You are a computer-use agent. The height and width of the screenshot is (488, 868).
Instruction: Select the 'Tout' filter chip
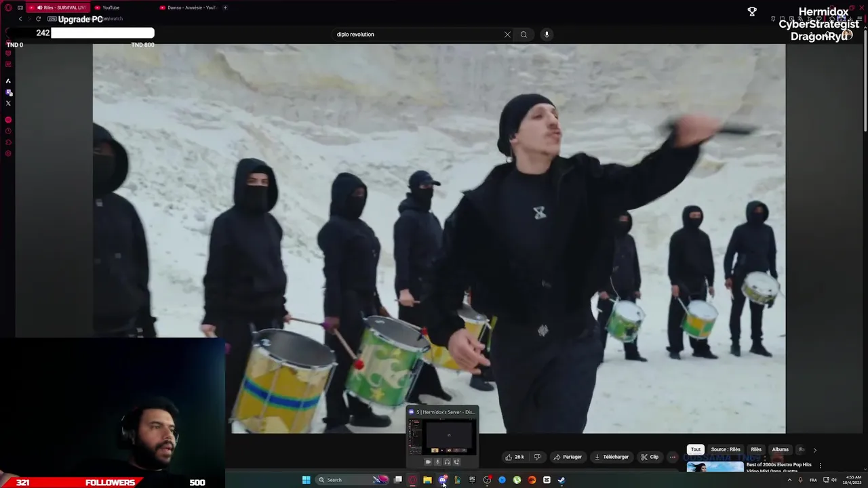tap(696, 449)
